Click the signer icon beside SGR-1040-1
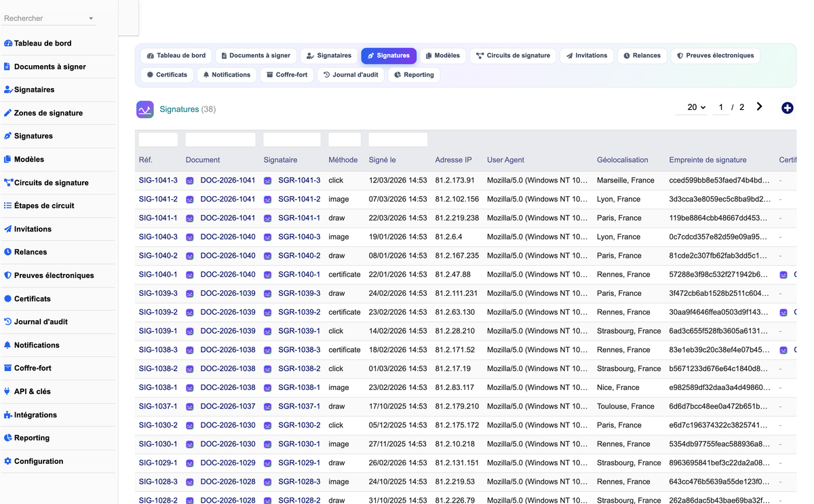The height and width of the screenshot is (504, 814). 268,275
